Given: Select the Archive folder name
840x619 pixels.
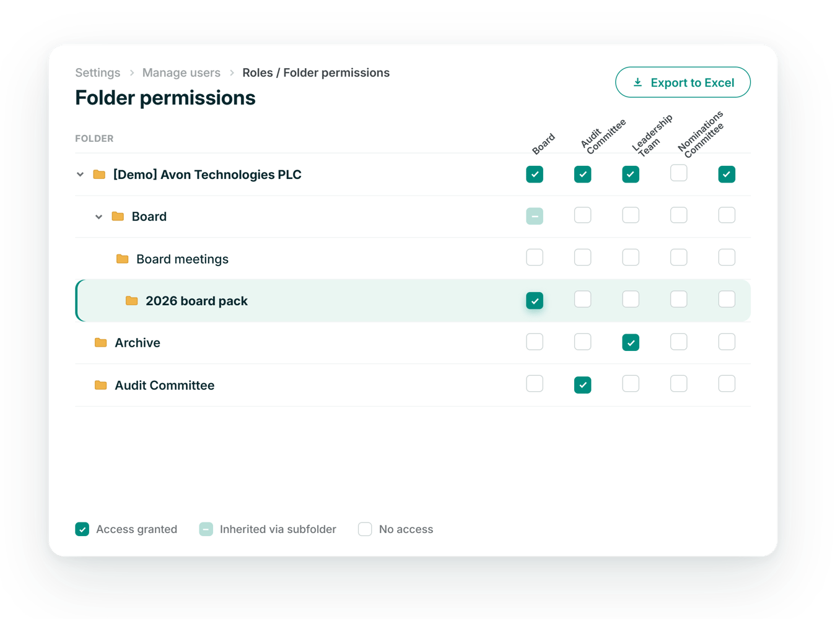Looking at the screenshot, I should tap(138, 342).
